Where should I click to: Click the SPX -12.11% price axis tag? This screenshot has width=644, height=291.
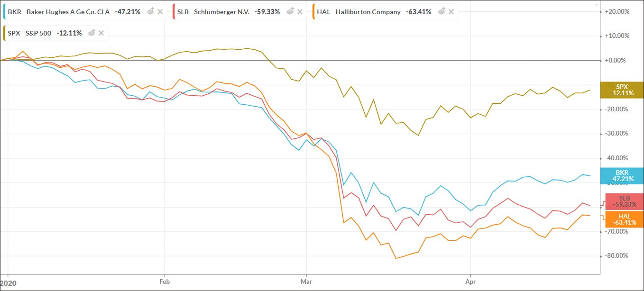pyautogui.click(x=622, y=90)
